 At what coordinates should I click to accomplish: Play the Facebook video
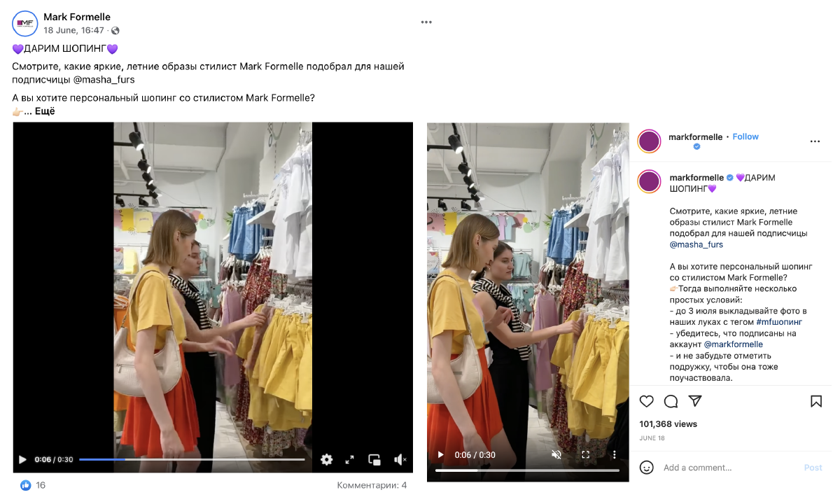pos(22,459)
